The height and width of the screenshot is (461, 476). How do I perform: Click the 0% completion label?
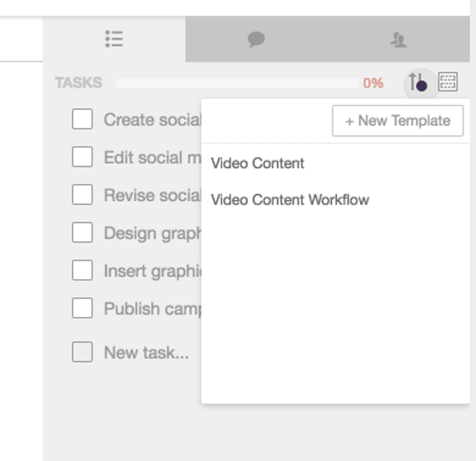click(373, 83)
